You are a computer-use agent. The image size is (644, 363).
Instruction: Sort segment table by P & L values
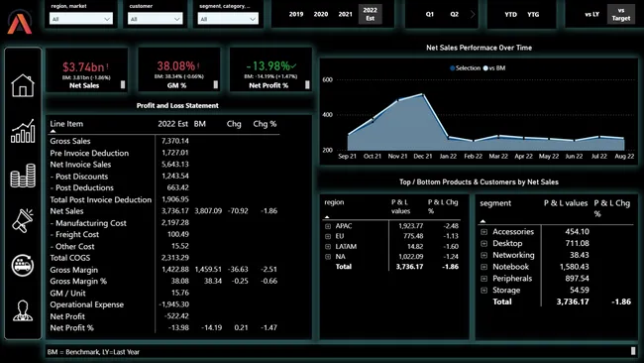pyautogui.click(x=566, y=203)
